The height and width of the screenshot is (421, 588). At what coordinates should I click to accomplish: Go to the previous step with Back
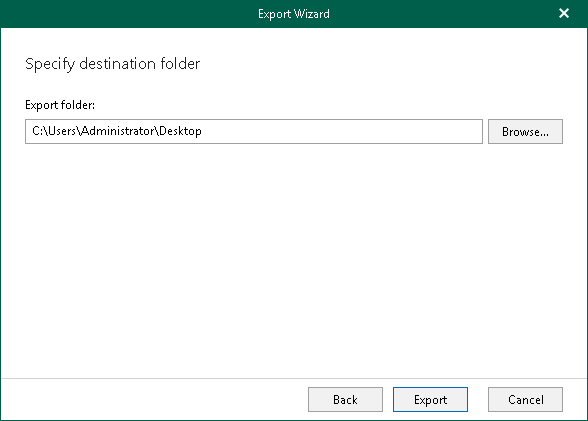345,400
